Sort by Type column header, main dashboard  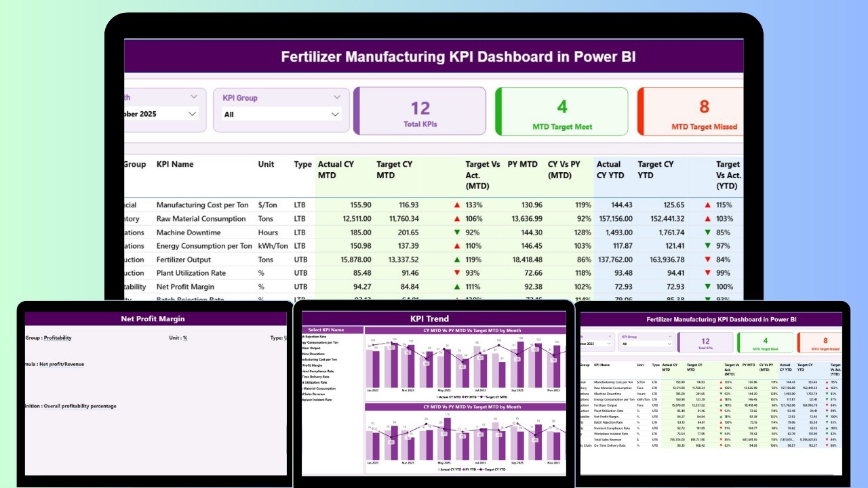point(302,164)
